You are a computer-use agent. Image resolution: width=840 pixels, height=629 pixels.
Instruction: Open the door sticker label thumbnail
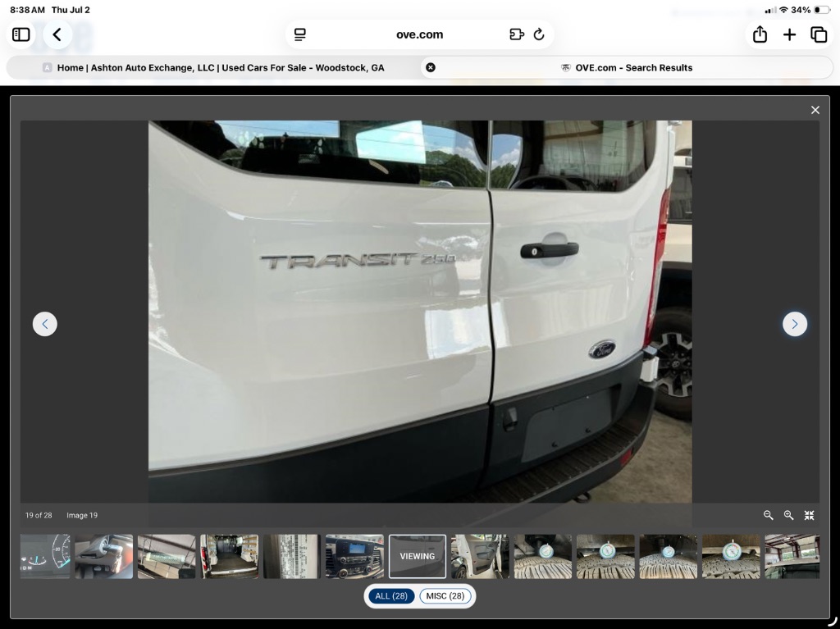pyautogui.click(x=292, y=556)
